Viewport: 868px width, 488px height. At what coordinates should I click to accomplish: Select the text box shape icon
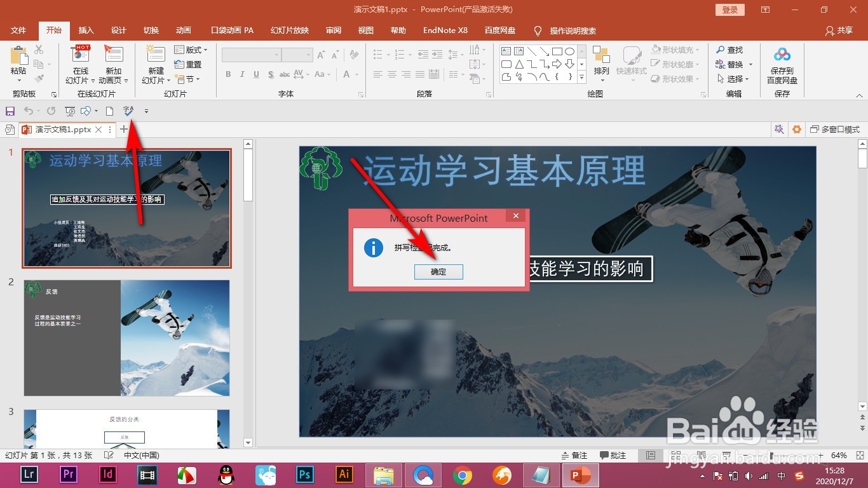[x=506, y=51]
